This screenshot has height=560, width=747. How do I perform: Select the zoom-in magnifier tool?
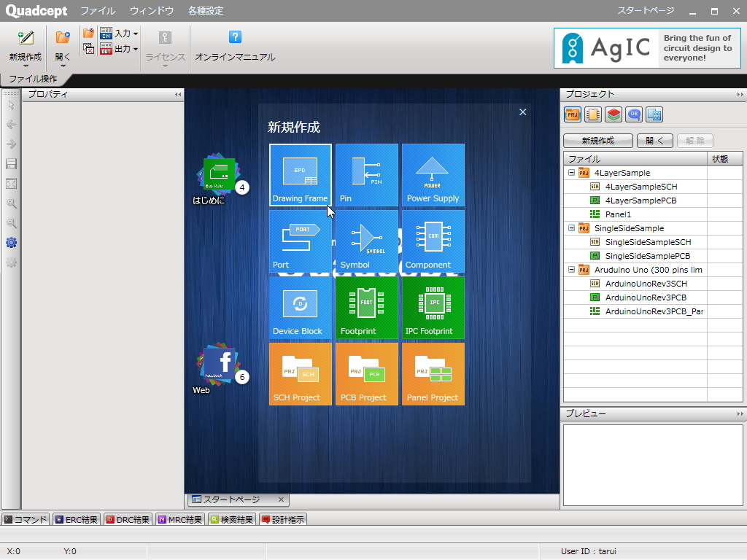pyautogui.click(x=11, y=204)
